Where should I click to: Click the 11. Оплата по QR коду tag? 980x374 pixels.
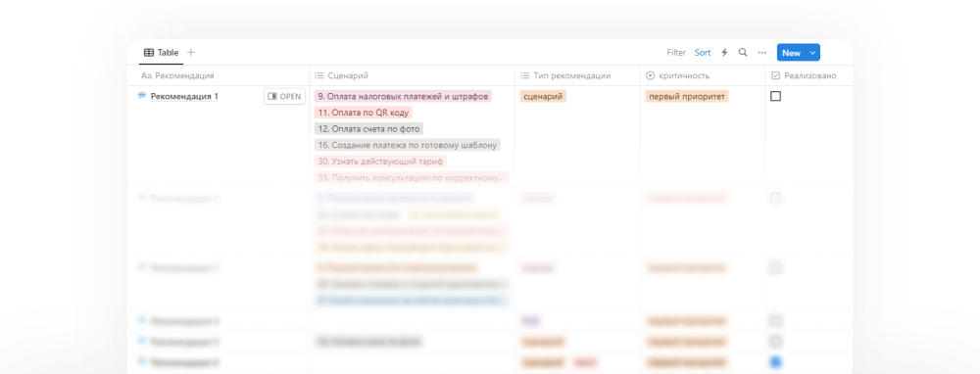click(x=364, y=113)
